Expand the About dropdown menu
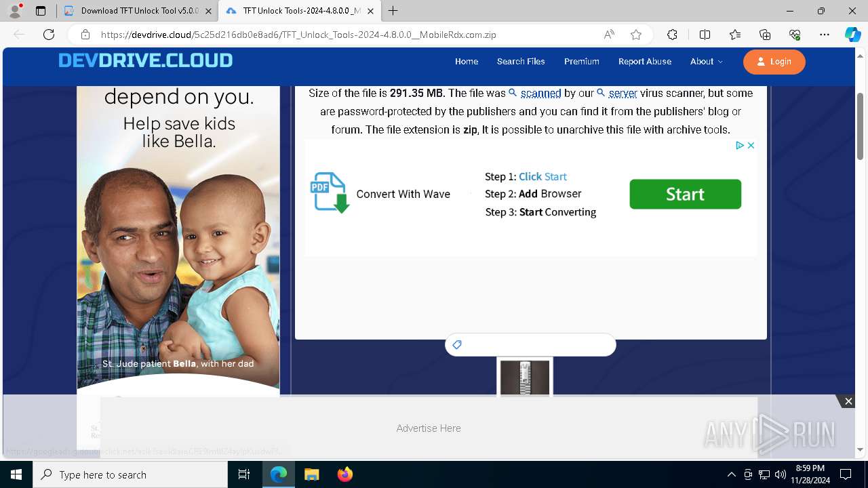Viewport: 868px width, 488px height. [x=706, y=61]
